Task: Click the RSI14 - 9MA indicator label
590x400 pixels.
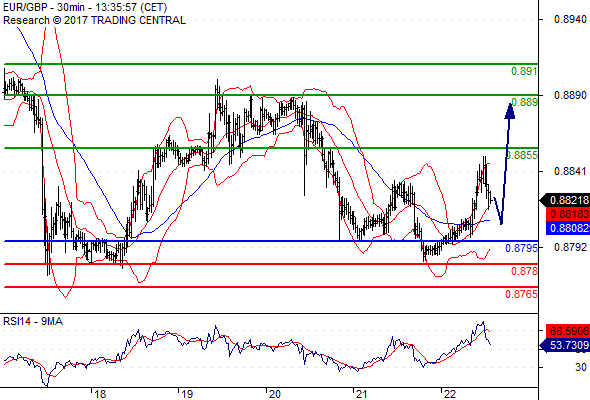Action: (33, 321)
